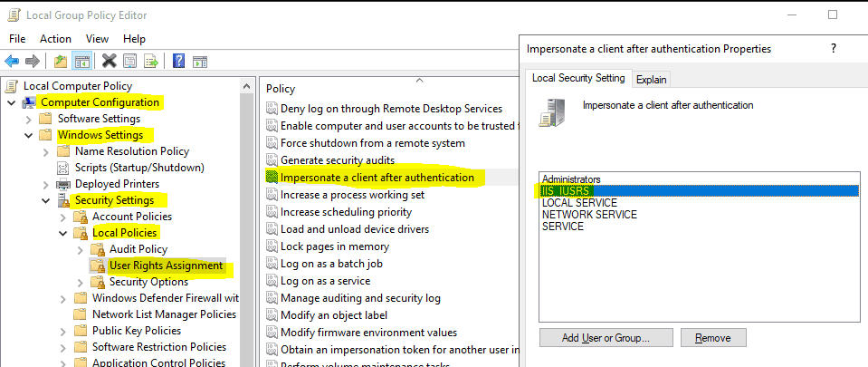Click the dialog's question mark help button
This screenshot has height=367, width=868.
[834, 48]
